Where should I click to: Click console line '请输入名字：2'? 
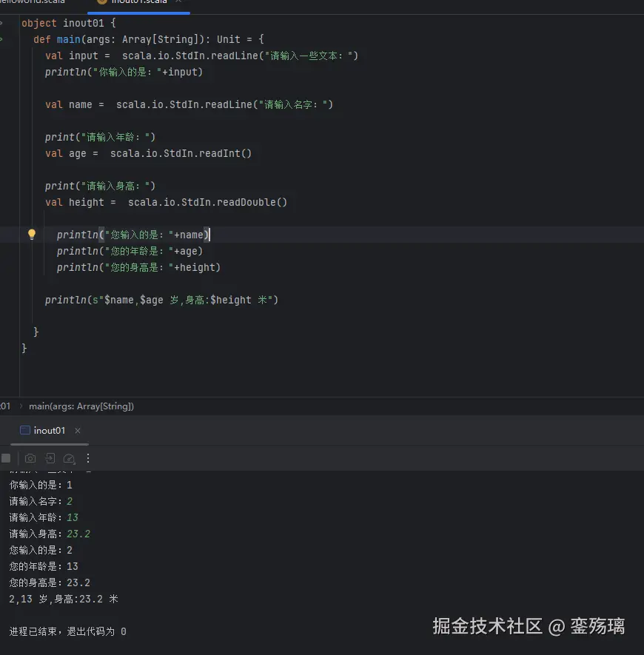click(x=41, y=501)
